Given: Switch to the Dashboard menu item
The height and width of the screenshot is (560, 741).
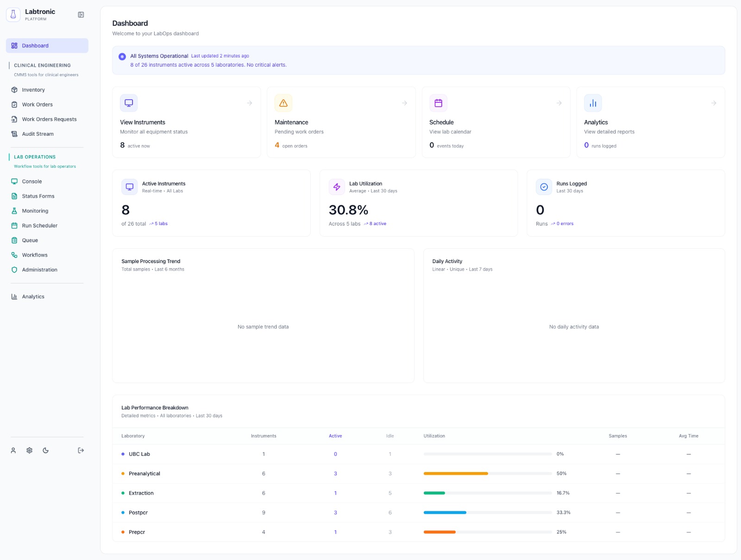Looking at the screenshot, I should 35,45.
